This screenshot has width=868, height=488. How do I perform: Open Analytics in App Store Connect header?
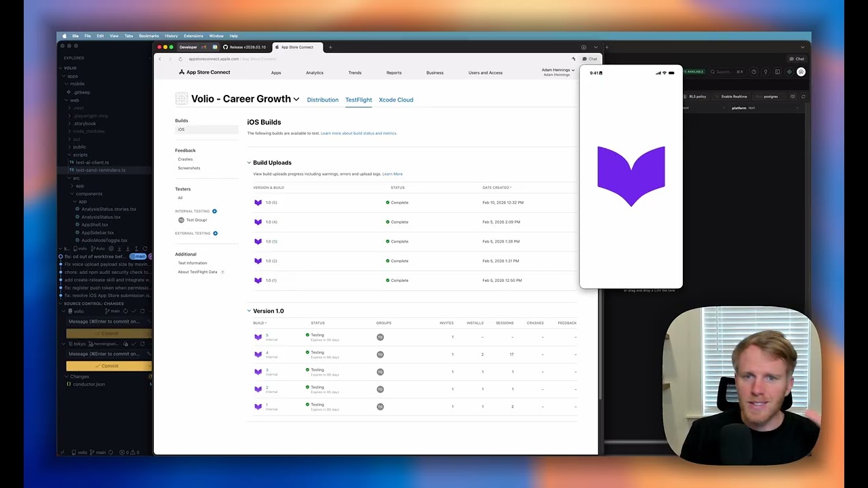tap(315, 73)
